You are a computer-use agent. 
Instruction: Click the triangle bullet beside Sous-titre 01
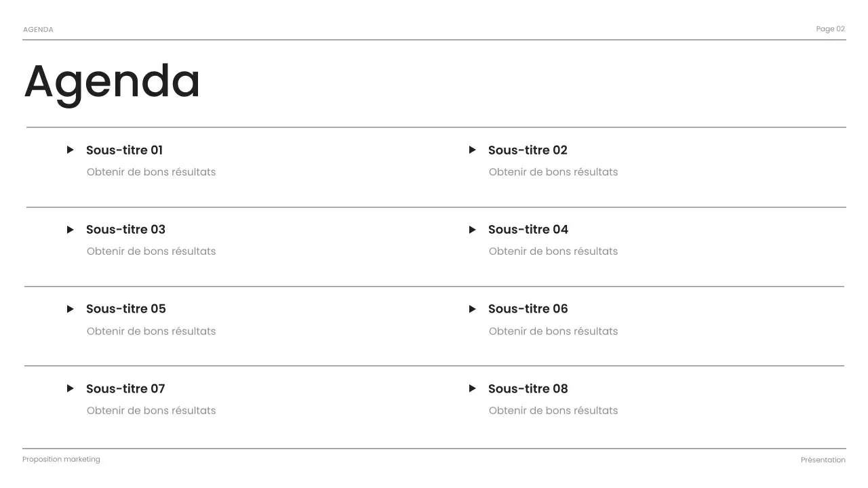coord(70,150)
